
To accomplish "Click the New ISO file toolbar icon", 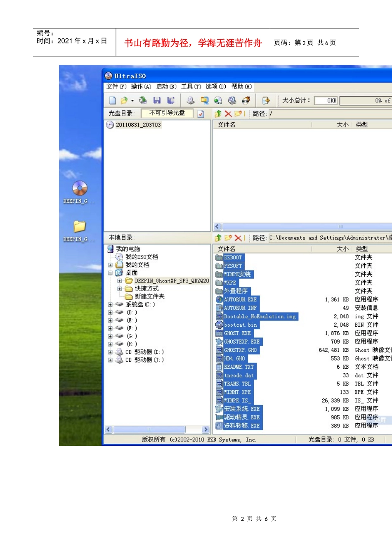I will pos(113,100).
